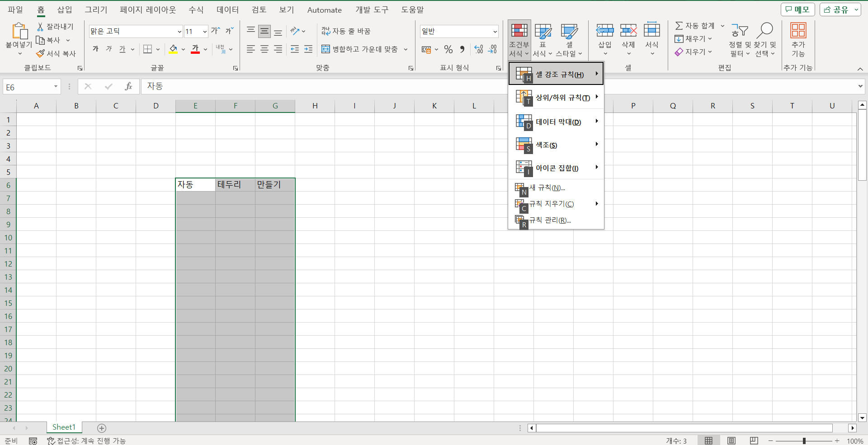The image size is (868, 445).
Task: Open Top/Bottom Rules (상위/하위 규칙) submenu
Action: (556, 97)
